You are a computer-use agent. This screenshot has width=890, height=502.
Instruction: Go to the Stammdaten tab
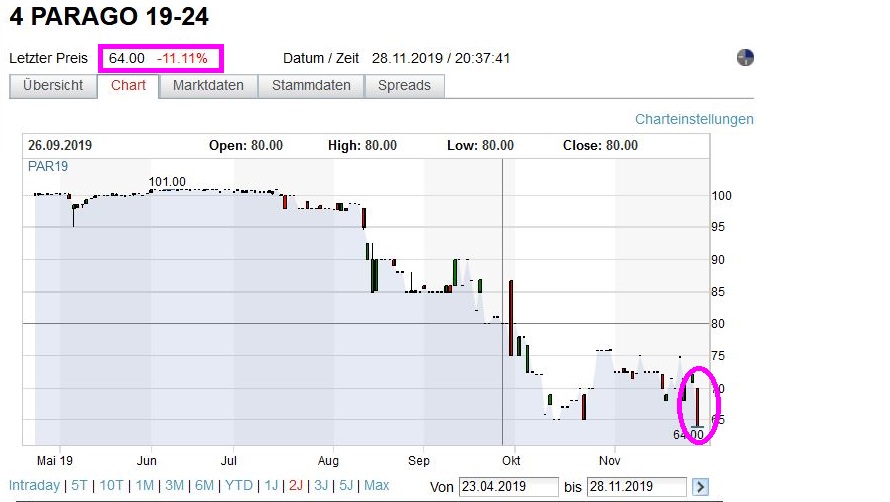(312, 86)
